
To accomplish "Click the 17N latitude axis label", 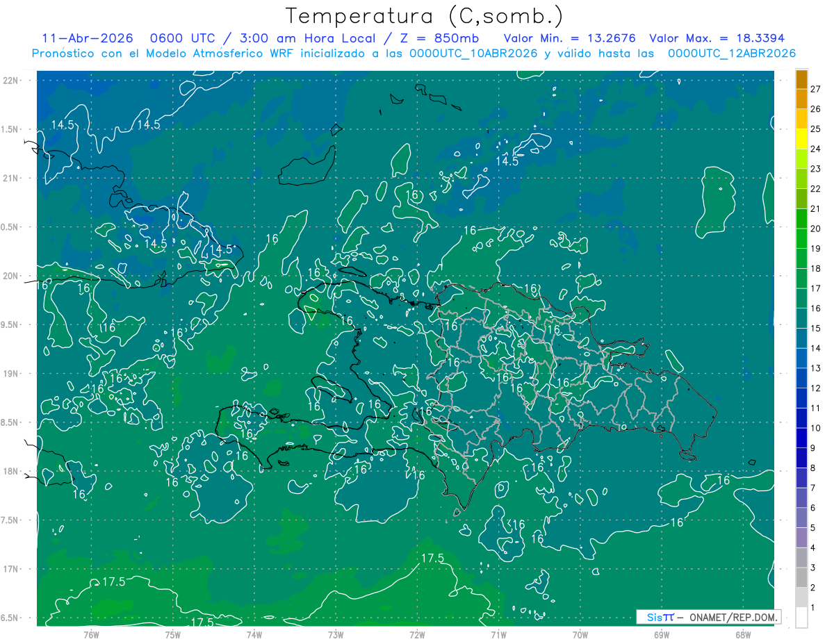I will (11, 569).
